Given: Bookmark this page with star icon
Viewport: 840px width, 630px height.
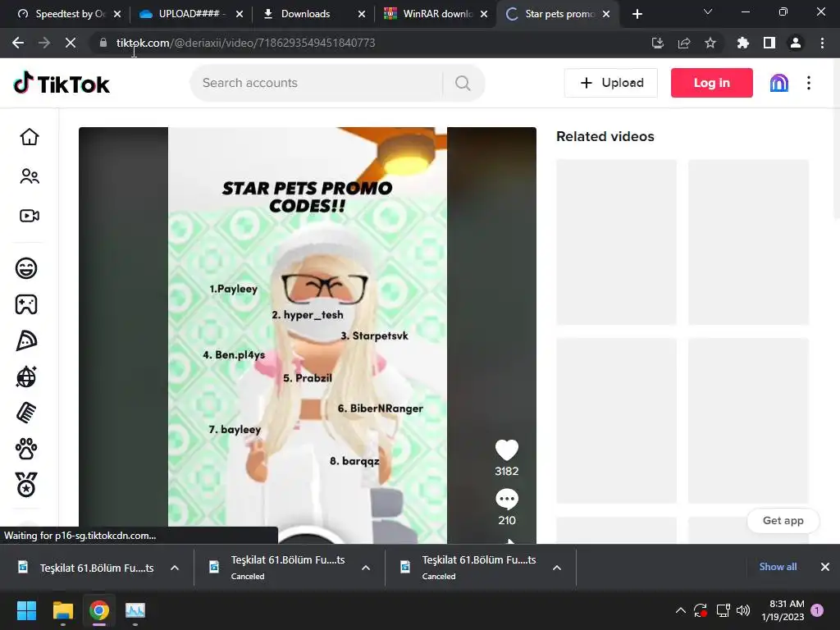Looking at the screenshot, I should pos(710,43).
